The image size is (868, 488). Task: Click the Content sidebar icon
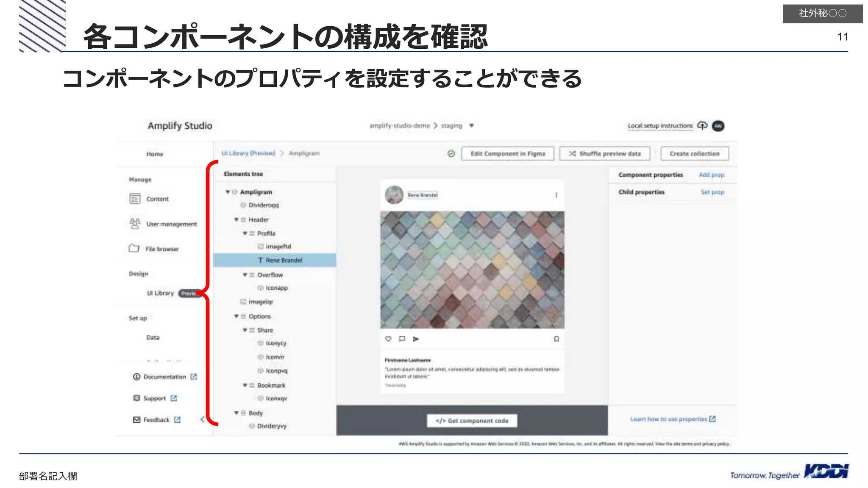tap(135, 199)
